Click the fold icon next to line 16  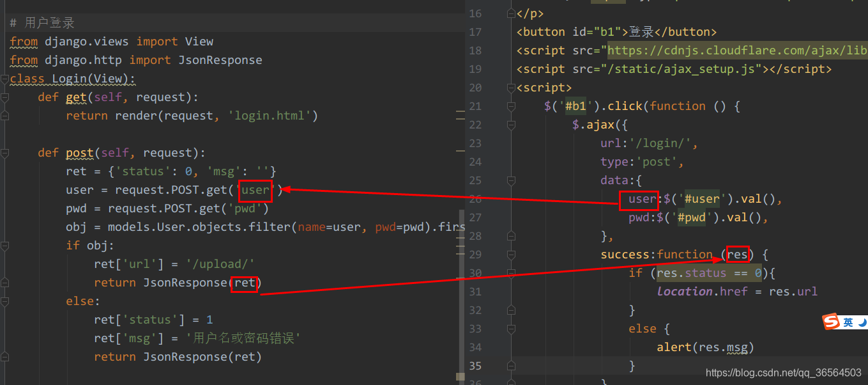511,13
